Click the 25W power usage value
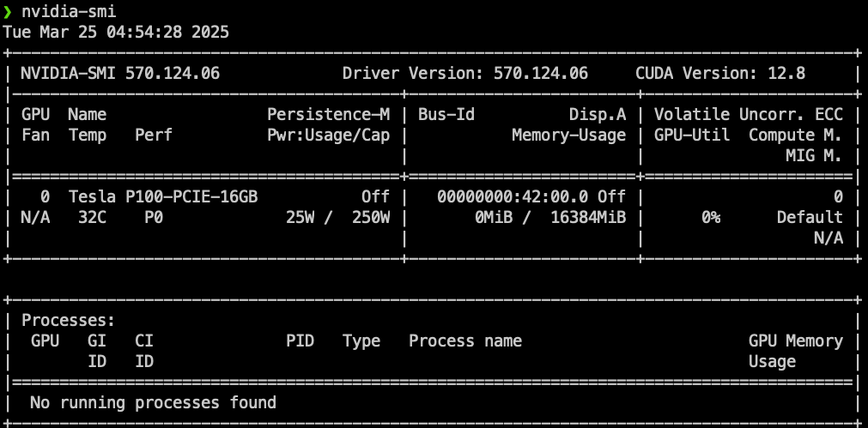Screen dimensions: 868x428 (x=300, y=218)
